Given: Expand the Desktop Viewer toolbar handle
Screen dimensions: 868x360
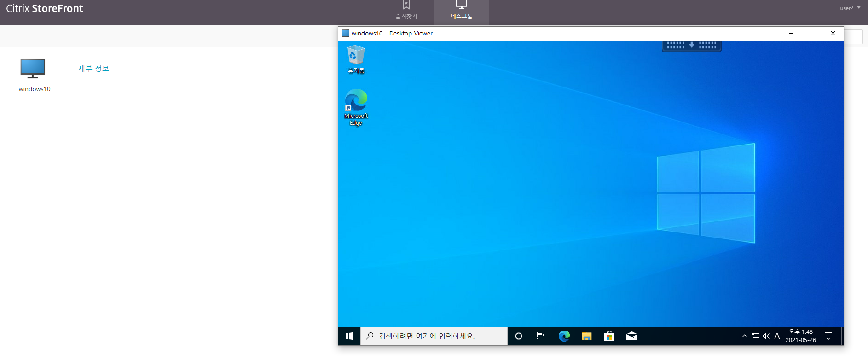Looking at the screenshot, I should 692,45.
